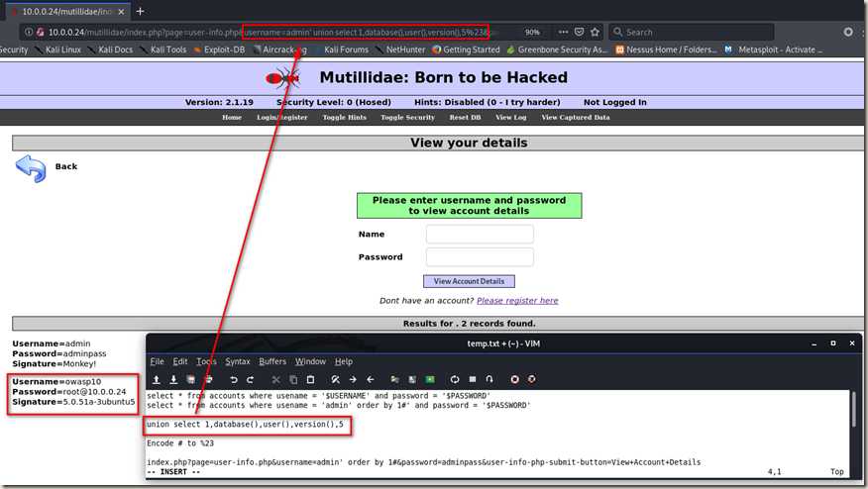
Task: Open the Nessus Home bookmark
Action: click(x=667, y=49)
